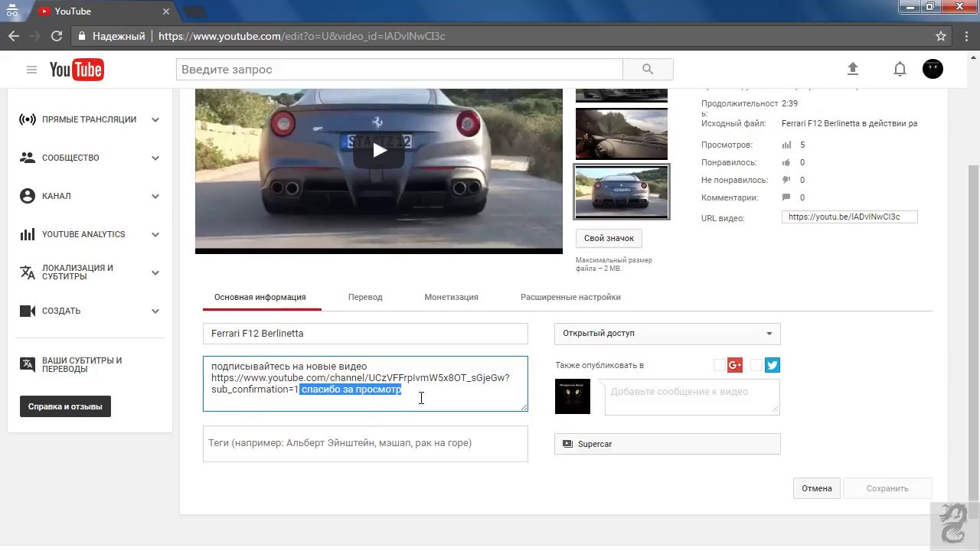
Task: Click the Localization translate icon
Action: (28, 272)
